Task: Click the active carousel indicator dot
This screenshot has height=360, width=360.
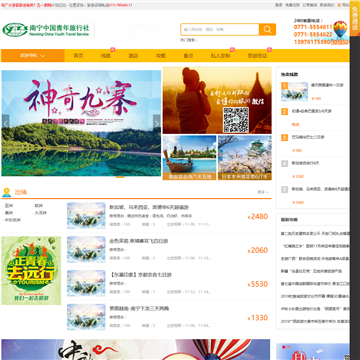Action: (120, 177)
